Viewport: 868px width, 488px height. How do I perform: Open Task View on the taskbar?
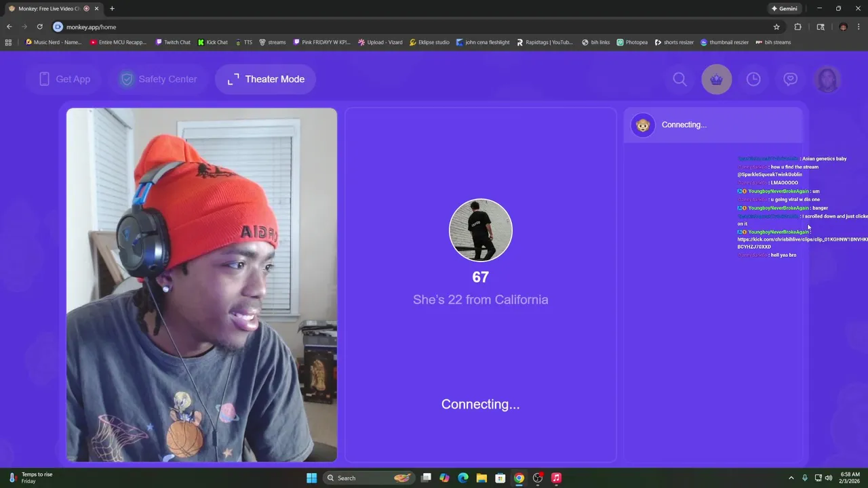tap(426, 478)
